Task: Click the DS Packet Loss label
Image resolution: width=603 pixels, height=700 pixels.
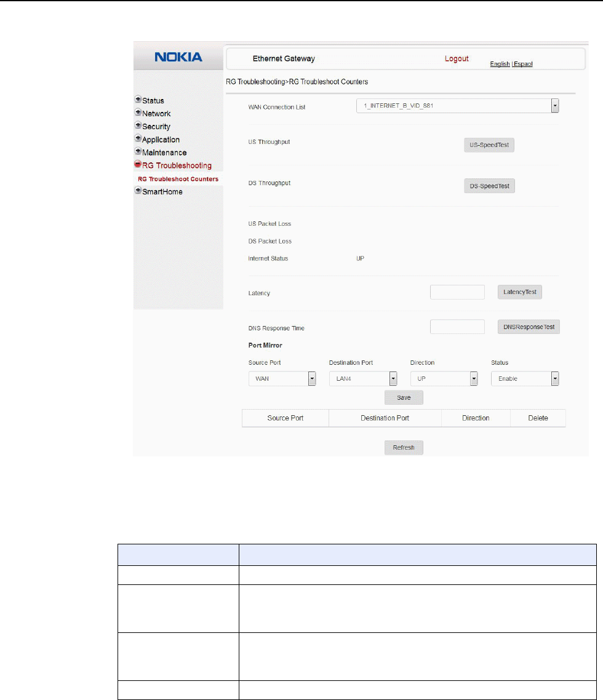Action: pos(270,241)
